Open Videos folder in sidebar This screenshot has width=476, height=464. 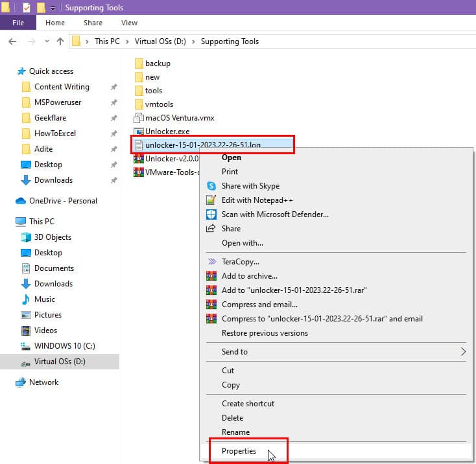[x=45, y=331]
